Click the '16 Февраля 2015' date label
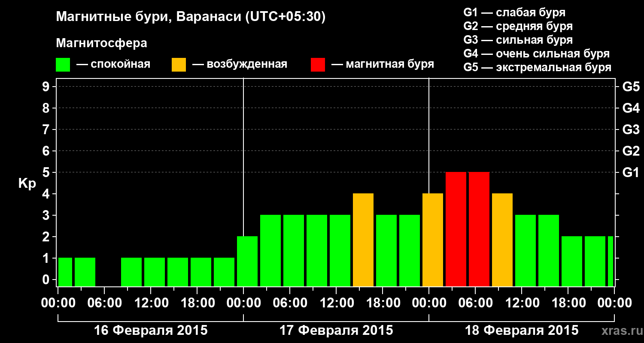The image size is (644, 343). pyautogui.click(x=151, y=331)
